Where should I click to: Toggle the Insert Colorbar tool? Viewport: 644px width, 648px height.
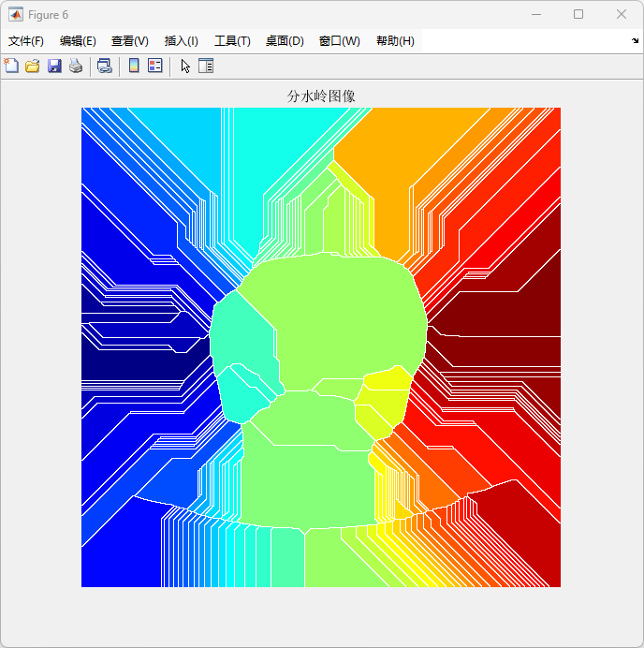click(134, 66)
